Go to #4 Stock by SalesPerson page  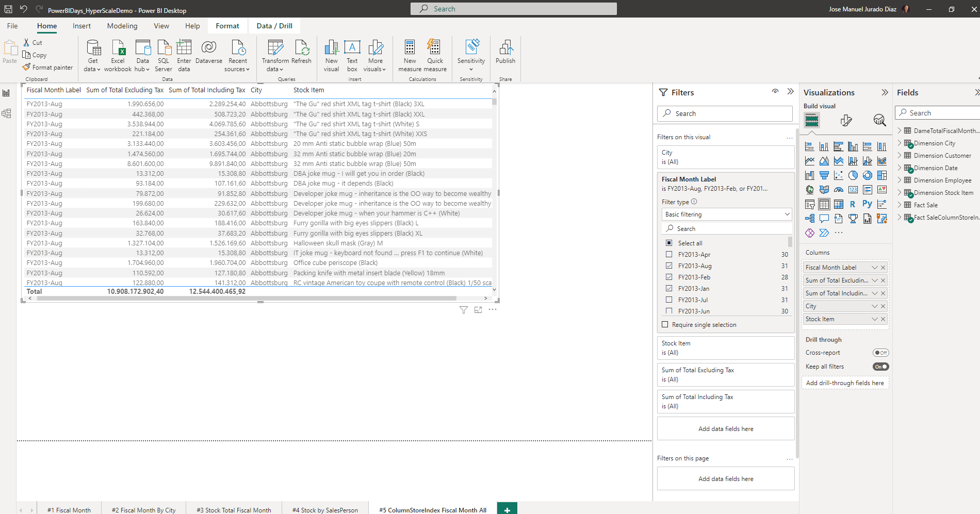pyautogui.click(x=325, y=510)
